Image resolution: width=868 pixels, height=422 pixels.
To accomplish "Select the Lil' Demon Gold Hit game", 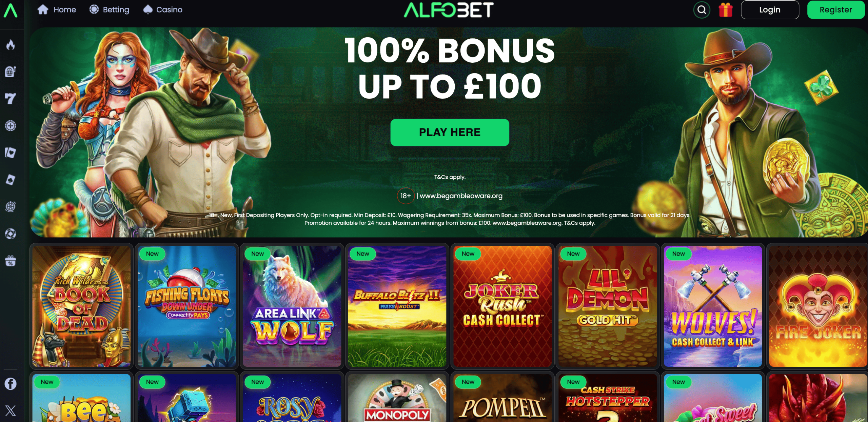I will coord(608,306).
